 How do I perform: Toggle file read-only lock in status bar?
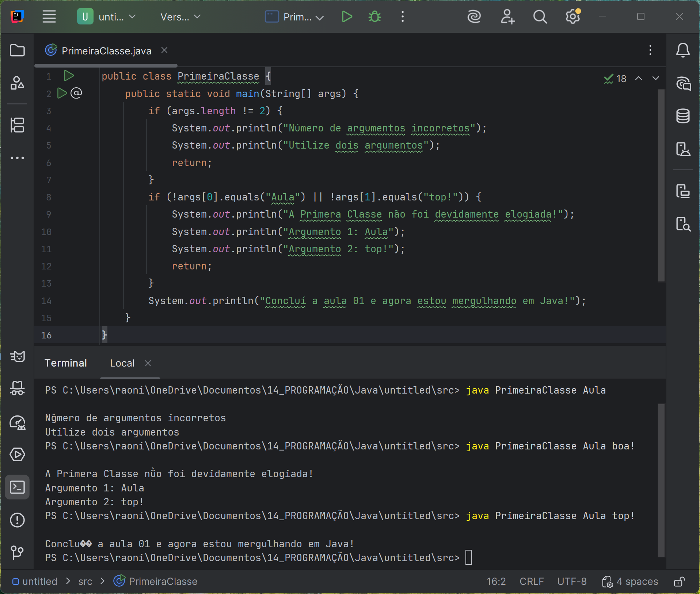point(679,581)
